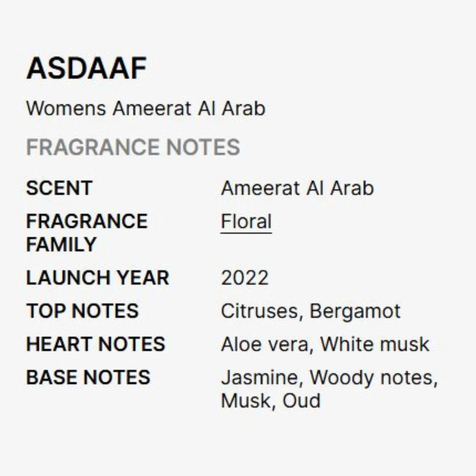Click the FRAGRANCE NOTES section heading

[133, 147]
